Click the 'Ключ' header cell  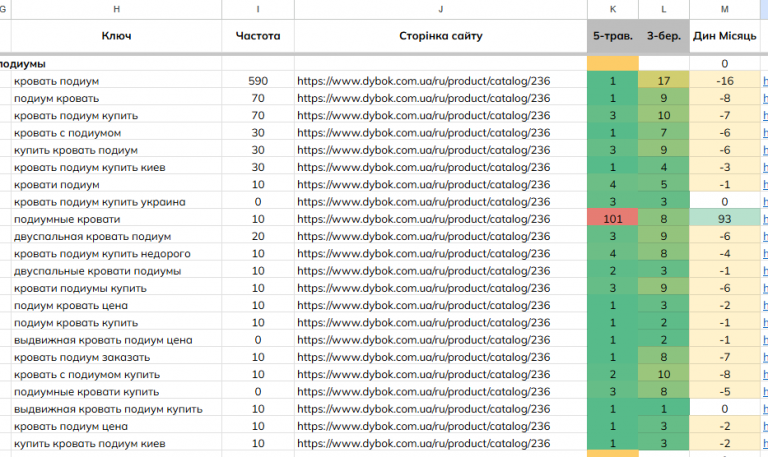(x=116, y=36)
